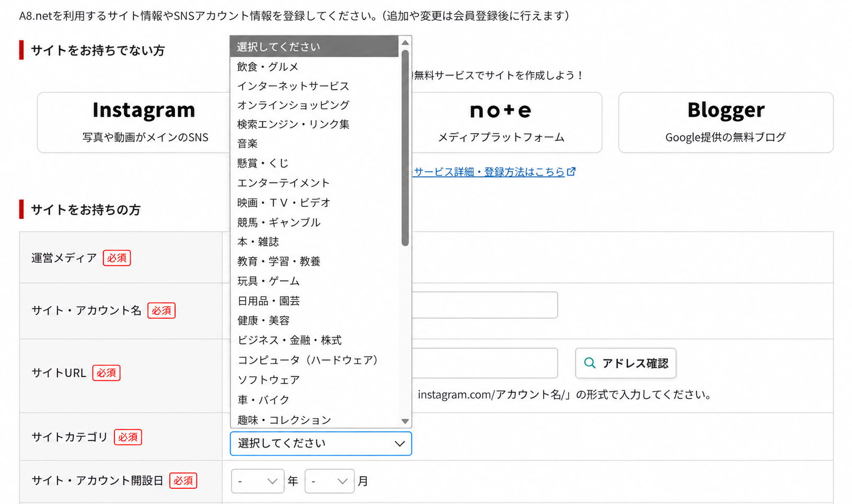Click the scroll-down arrow of category list
This screenshot has height=504, width=852.
click(405, 421)
